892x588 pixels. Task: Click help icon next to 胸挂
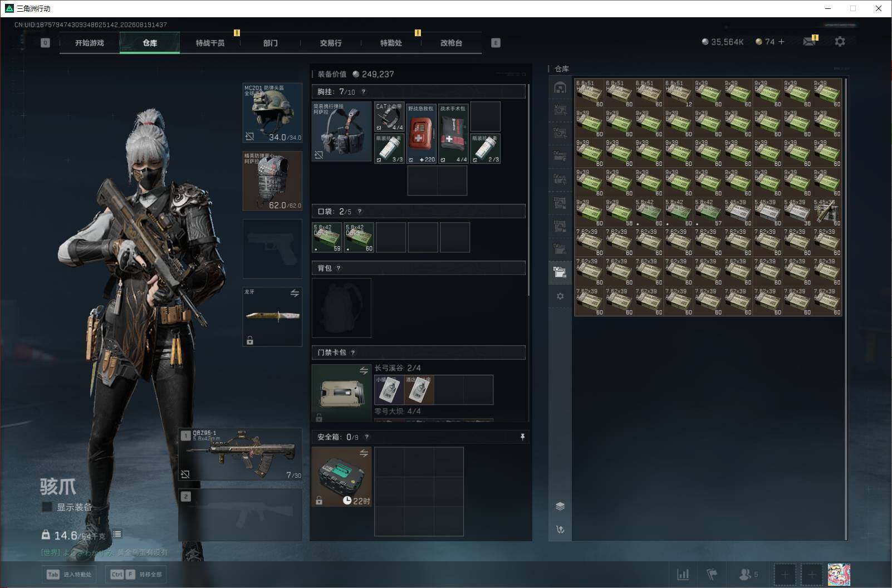[x=364, y=92]
